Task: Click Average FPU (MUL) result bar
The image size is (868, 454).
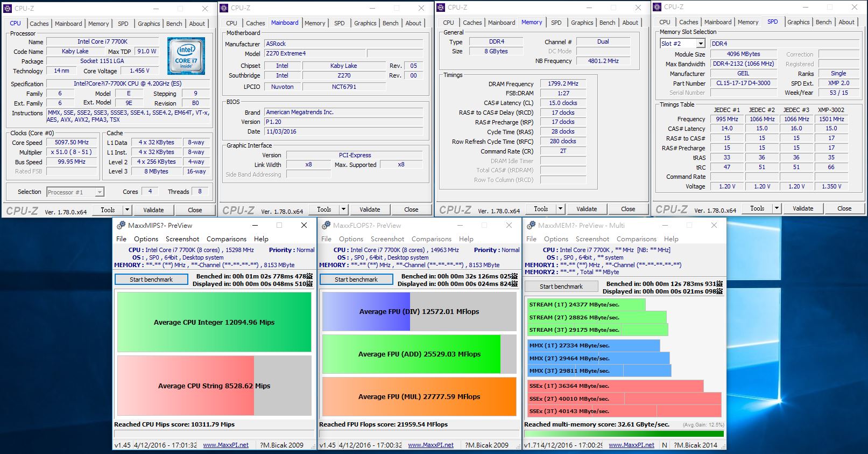Action: 419,396
